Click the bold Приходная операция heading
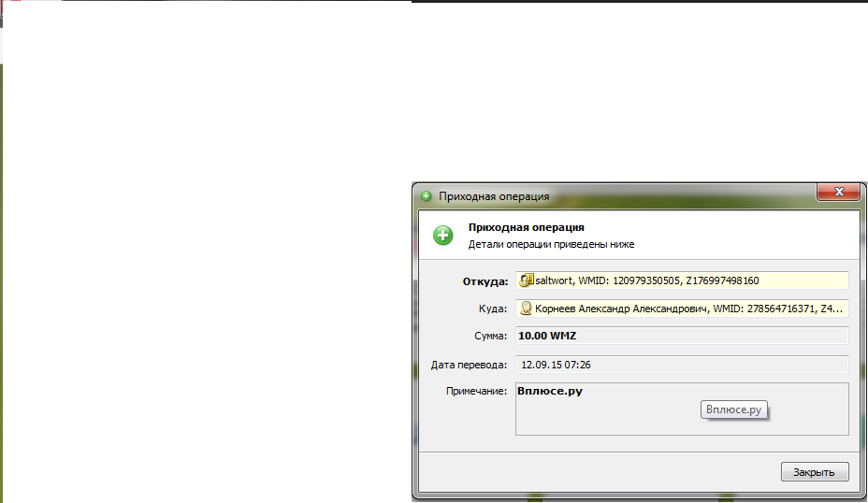Image resolution: width=868 pixels, height=503 pixels. [526, 227]
